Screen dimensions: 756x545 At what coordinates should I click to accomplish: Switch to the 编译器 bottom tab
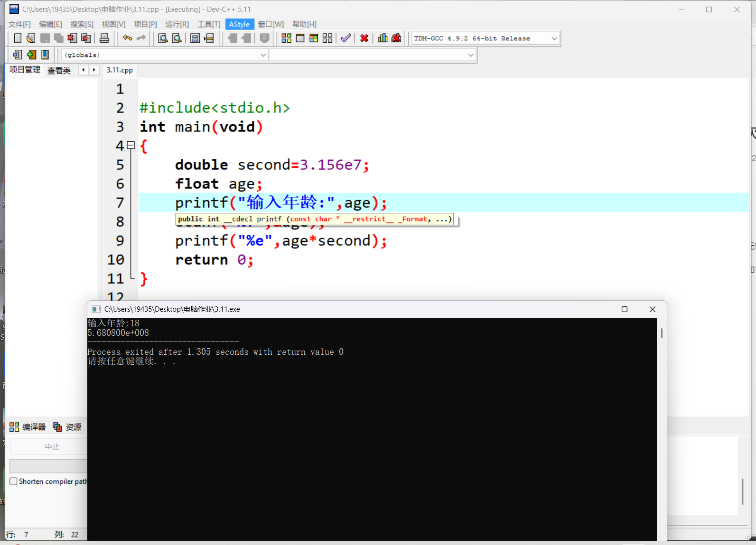[28, 427]
